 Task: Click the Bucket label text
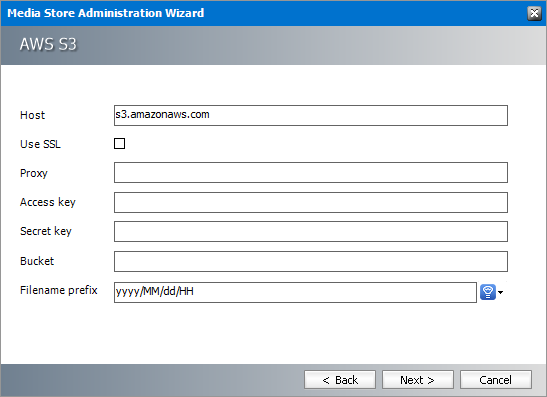click(37, 261)
